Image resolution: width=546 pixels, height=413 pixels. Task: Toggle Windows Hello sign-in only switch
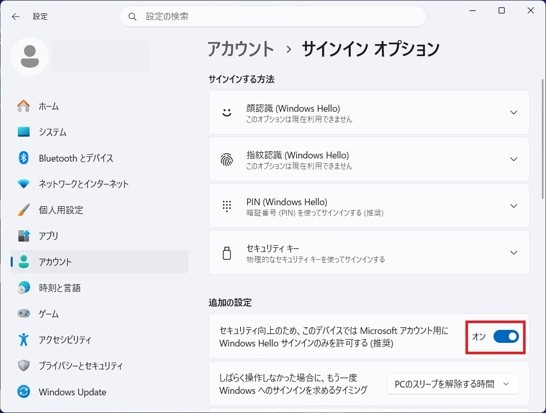tap(506, 336)
